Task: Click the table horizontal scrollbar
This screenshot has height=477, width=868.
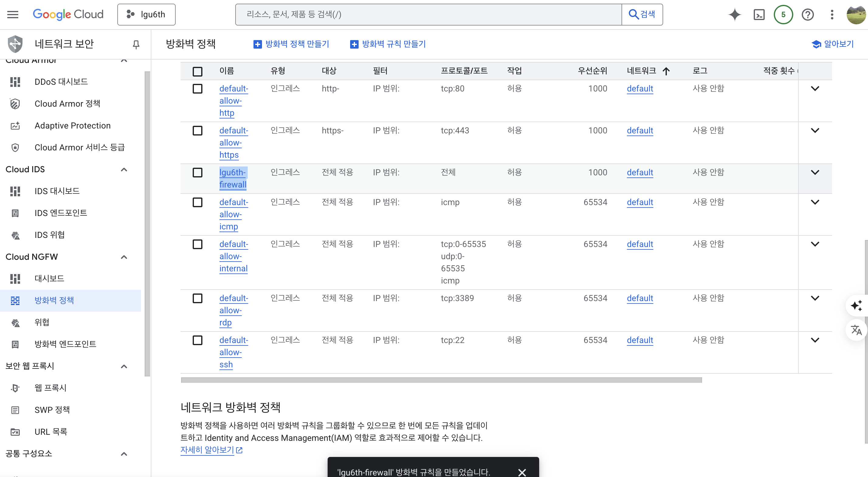Action: [441, 380]
